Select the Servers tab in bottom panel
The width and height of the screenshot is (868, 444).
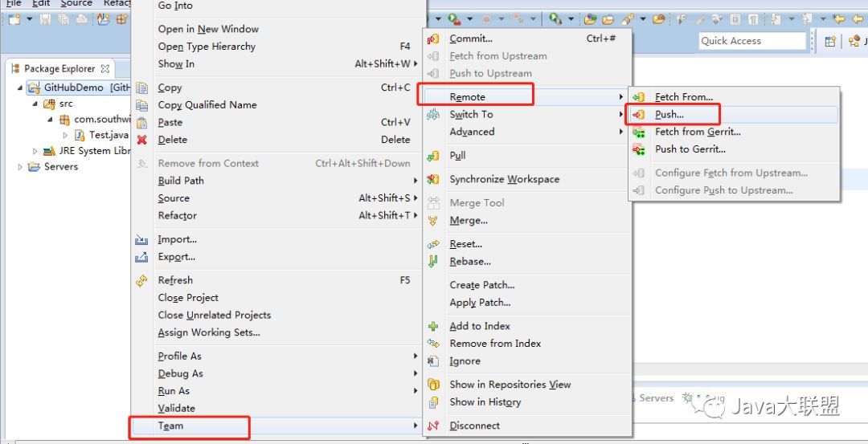pos(657,398)
